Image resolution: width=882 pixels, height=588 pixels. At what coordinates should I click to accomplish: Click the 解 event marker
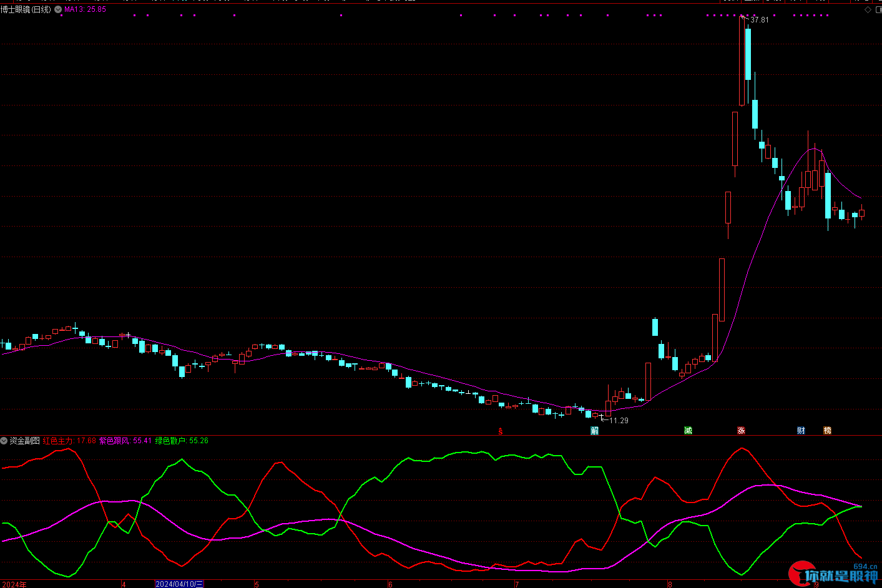point(594,431)
